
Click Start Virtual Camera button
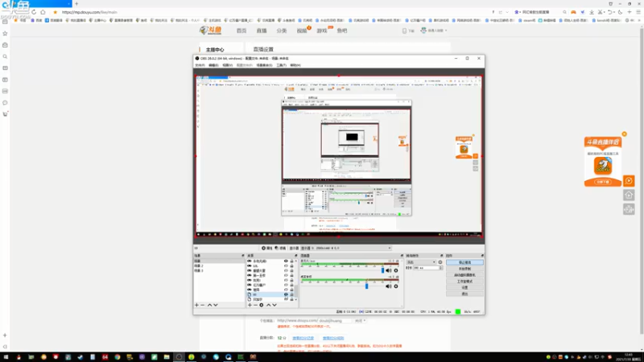[464, 275]
